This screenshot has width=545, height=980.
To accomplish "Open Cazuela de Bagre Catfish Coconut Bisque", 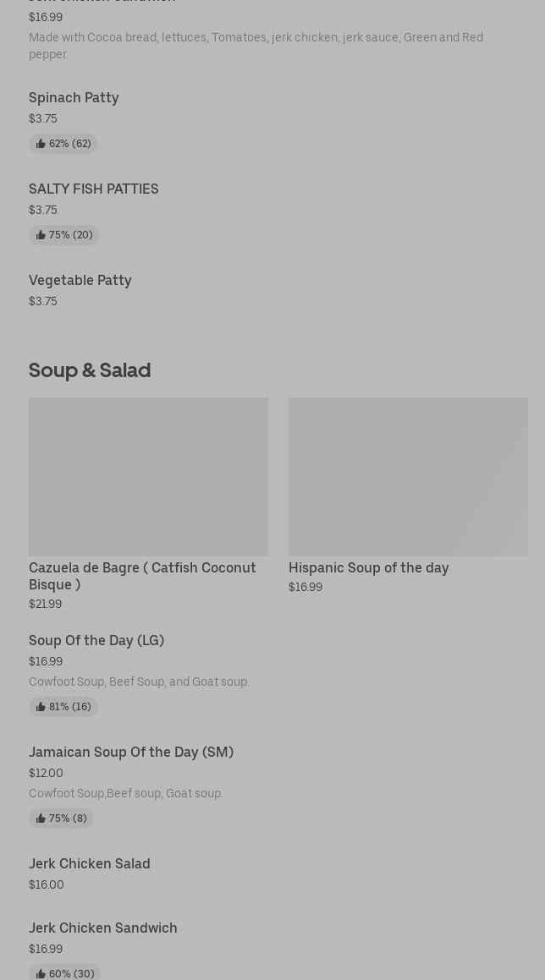I will coord(142,576).
